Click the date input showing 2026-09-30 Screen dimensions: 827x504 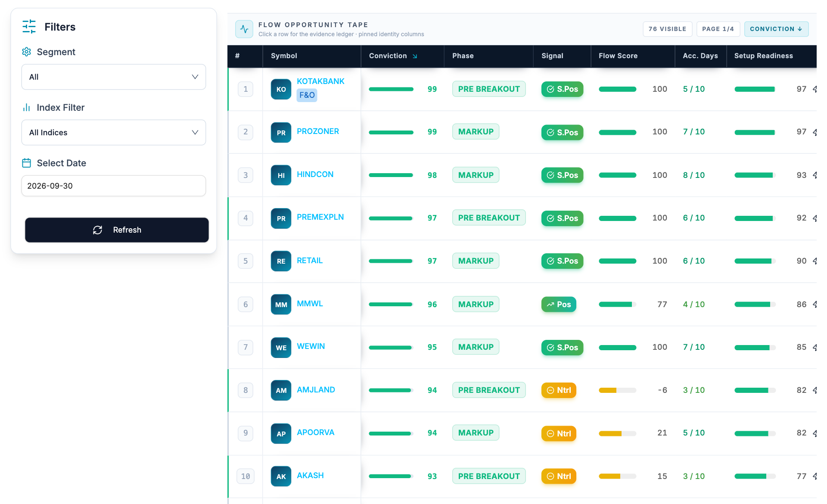[114, 186]
